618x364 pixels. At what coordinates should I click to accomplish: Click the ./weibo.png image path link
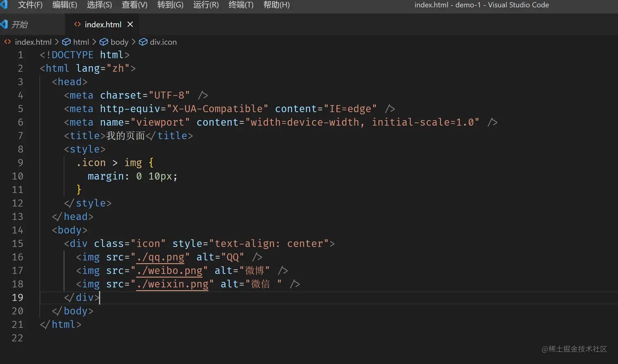pyautogui.click(x=169, y=271)
